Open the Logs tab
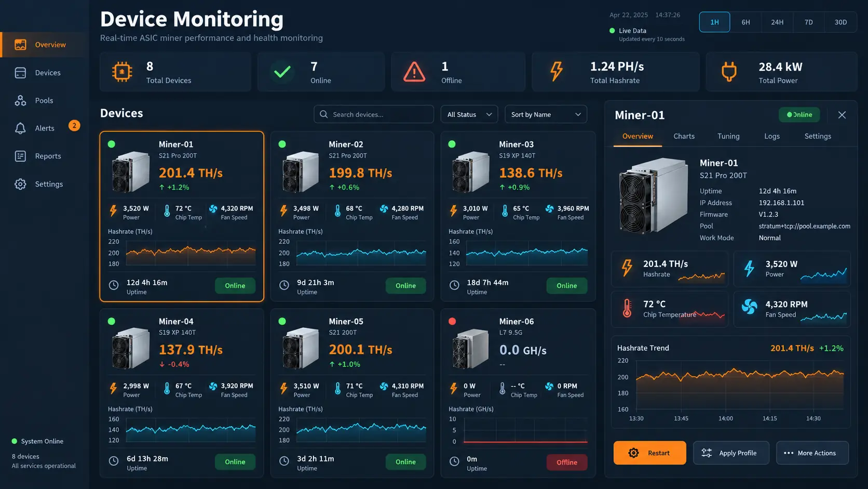Viewport: 868px width, 489px height. click(772, 136)
